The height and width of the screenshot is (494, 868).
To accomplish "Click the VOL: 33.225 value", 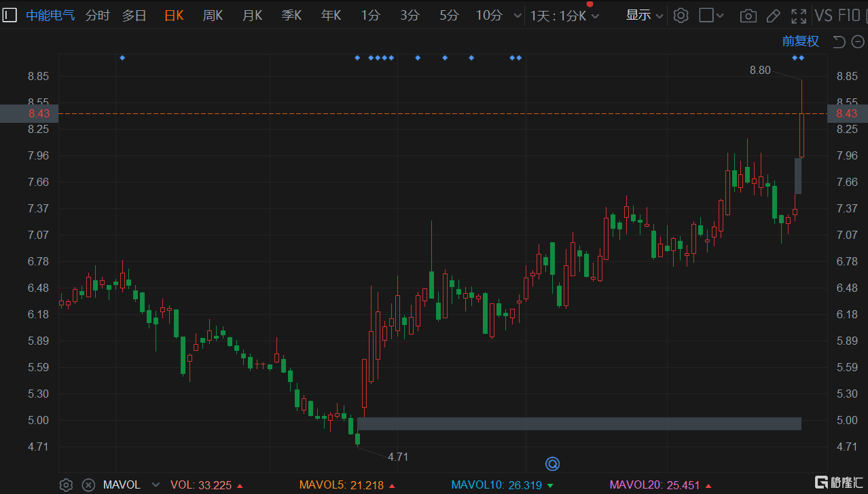I will pos(201,485).
